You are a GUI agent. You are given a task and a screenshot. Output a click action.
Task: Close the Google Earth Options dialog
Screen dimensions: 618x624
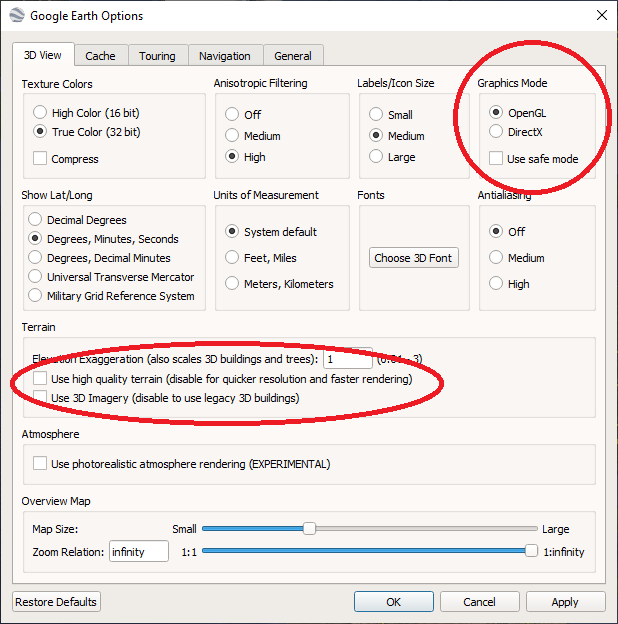click(x=602, y=16)
